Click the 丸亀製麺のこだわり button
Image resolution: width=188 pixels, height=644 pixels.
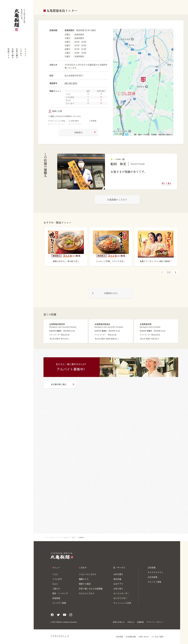pos(117,199)
